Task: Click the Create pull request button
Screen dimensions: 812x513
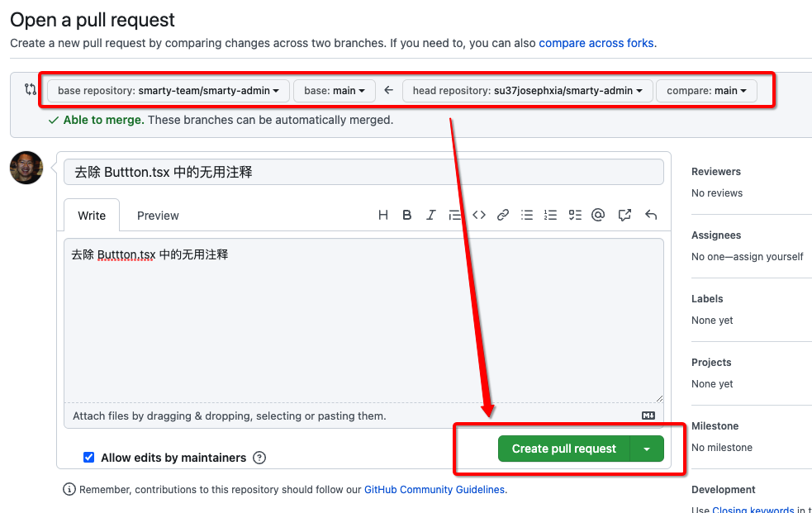Action: [x=563, y=449]
